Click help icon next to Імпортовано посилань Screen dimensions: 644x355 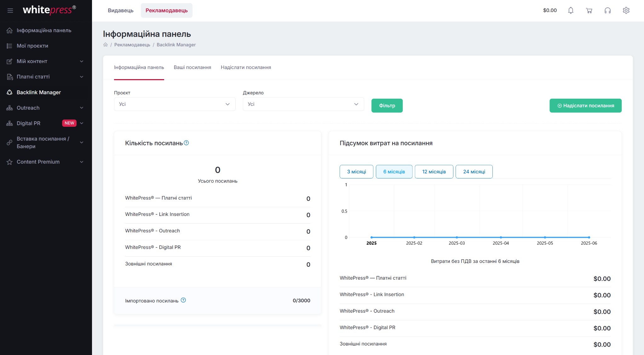tap(183, 300)
